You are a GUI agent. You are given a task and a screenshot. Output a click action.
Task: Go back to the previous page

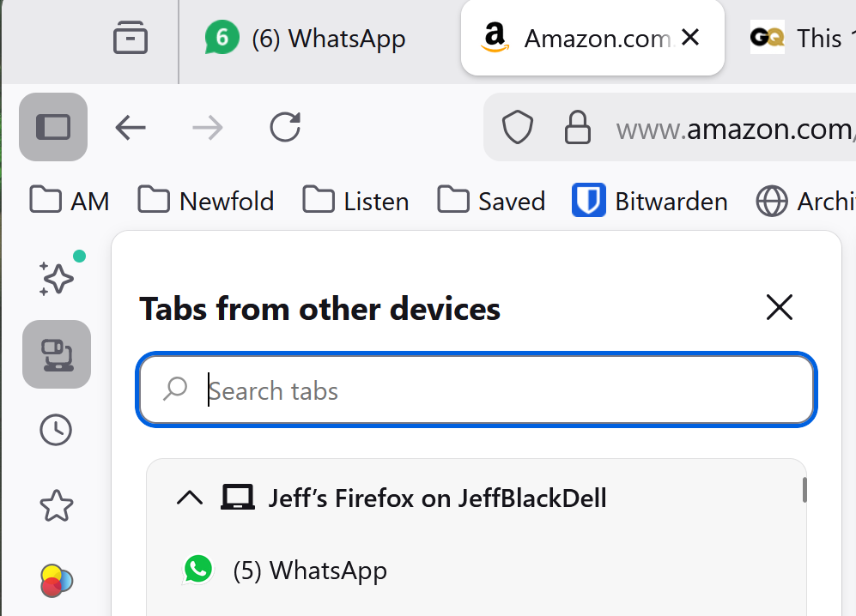click(131, 128)
